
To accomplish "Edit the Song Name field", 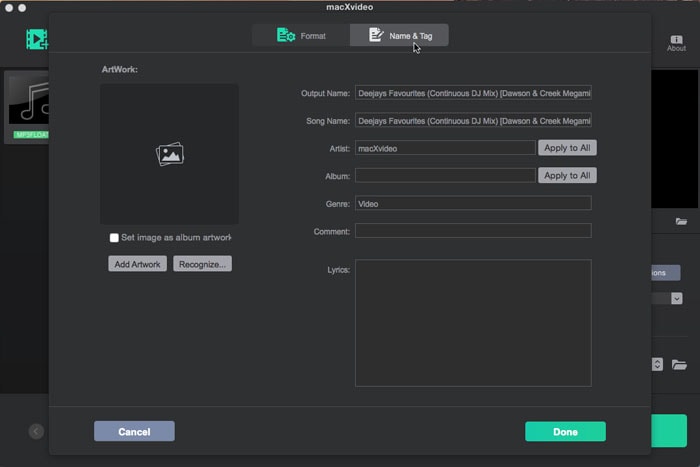I will [473, 121].
